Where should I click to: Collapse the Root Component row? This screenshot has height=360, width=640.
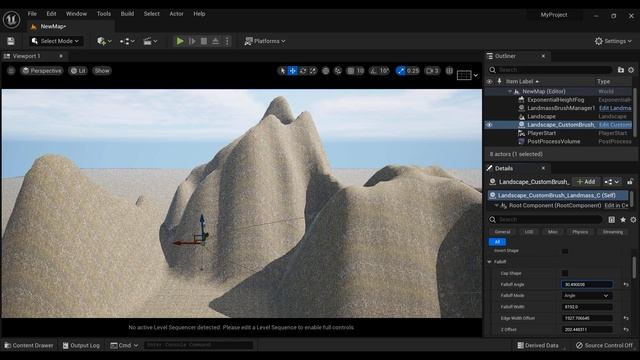(496, 205)
